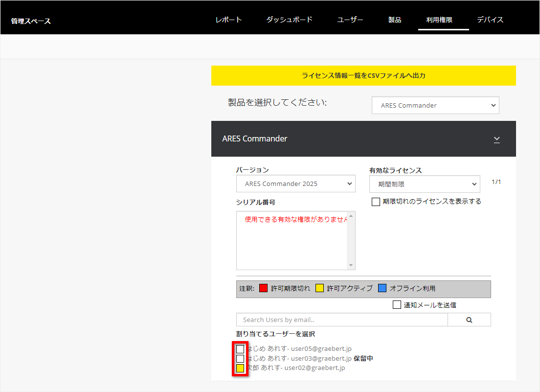
Task: Go to the 製品 tab
Action: tap(395, 20)
